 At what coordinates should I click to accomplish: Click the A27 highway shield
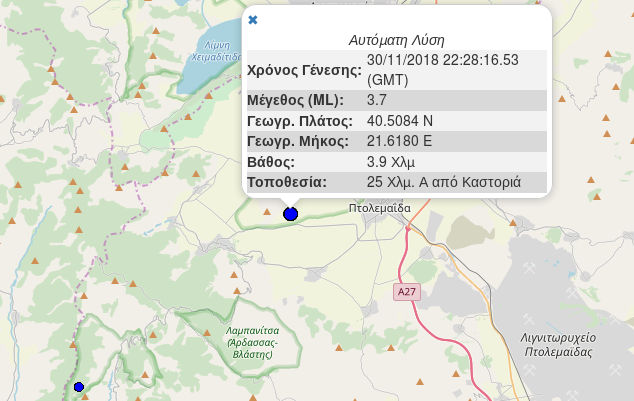(405, 292)
